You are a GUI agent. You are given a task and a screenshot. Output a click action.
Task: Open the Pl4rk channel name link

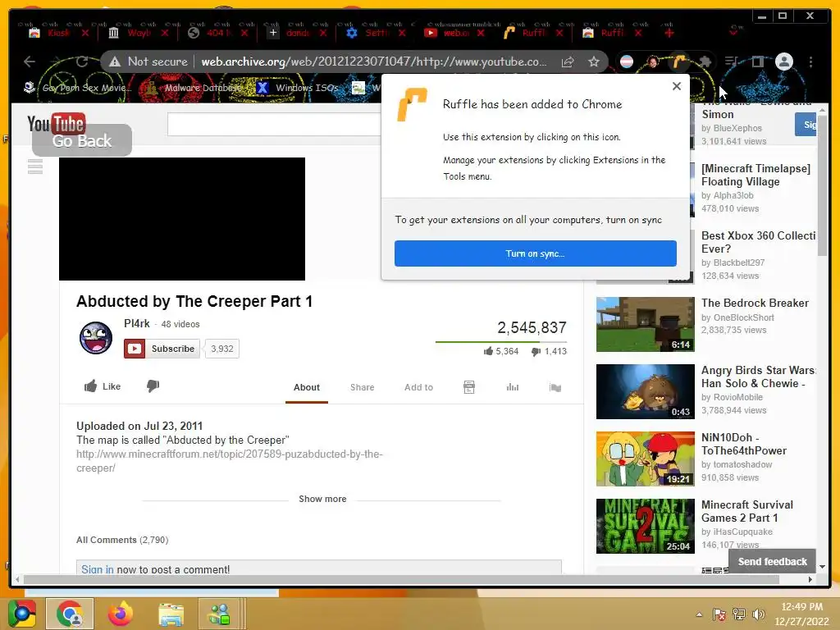click(137, 323)
